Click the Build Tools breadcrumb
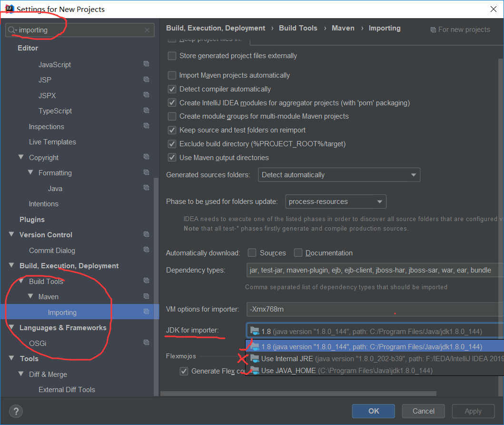Viewport: 504px width, 425px height. pyautogui.click(x=298, y=28)
